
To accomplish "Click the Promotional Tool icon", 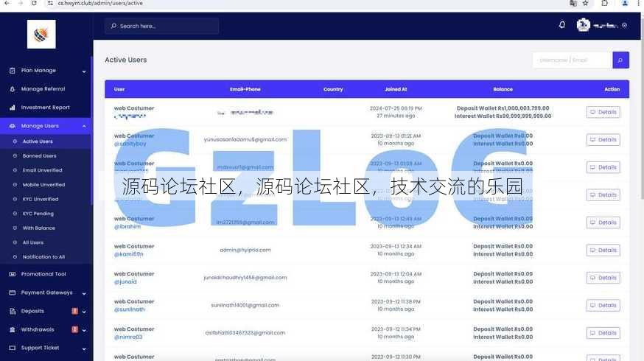I will pos(13,274).
